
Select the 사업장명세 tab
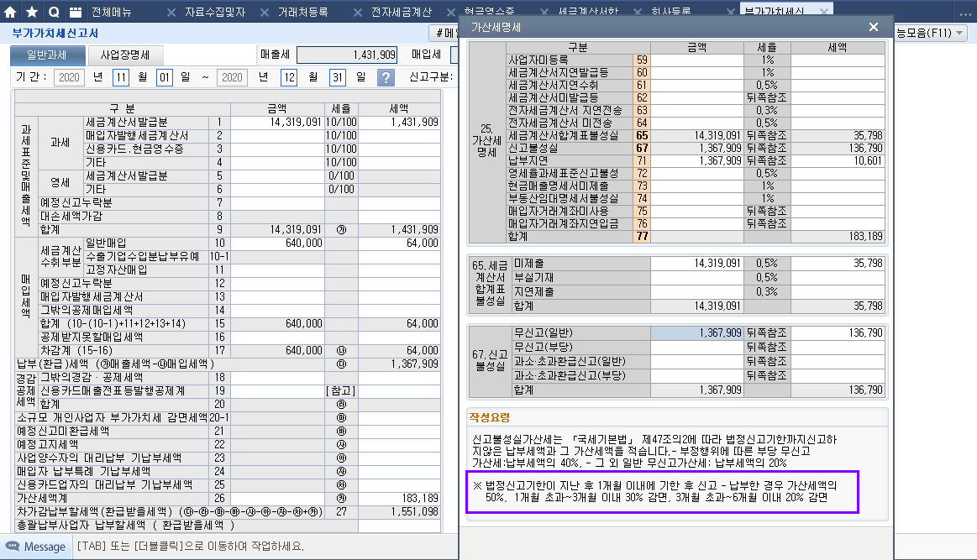point(125,55)
